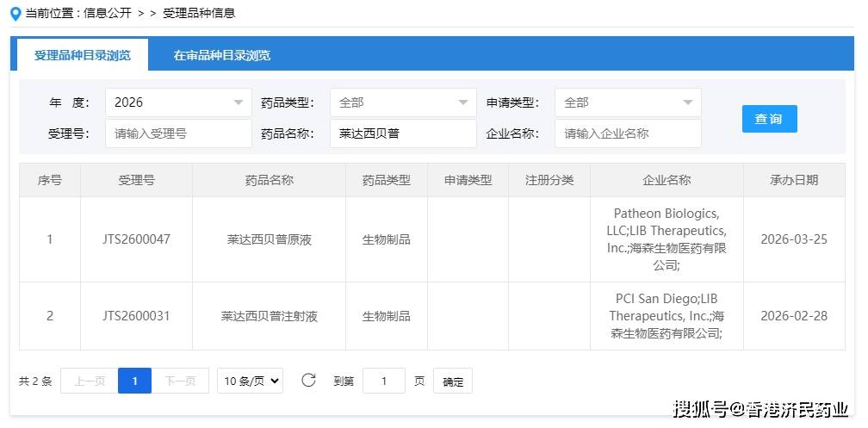Open the 10 条/页 page size selector
868x428 pixels.
click(x=251, y=381)
